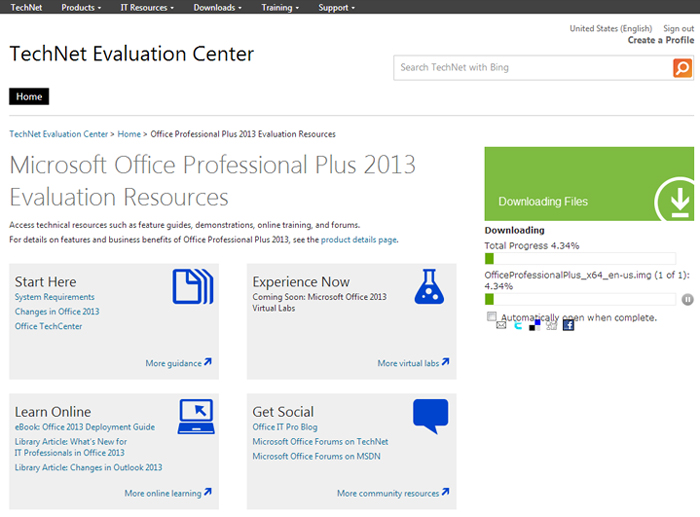Click the Start Here documents icon
Viewport: 700px width, 517px height.
pos(193,287)
